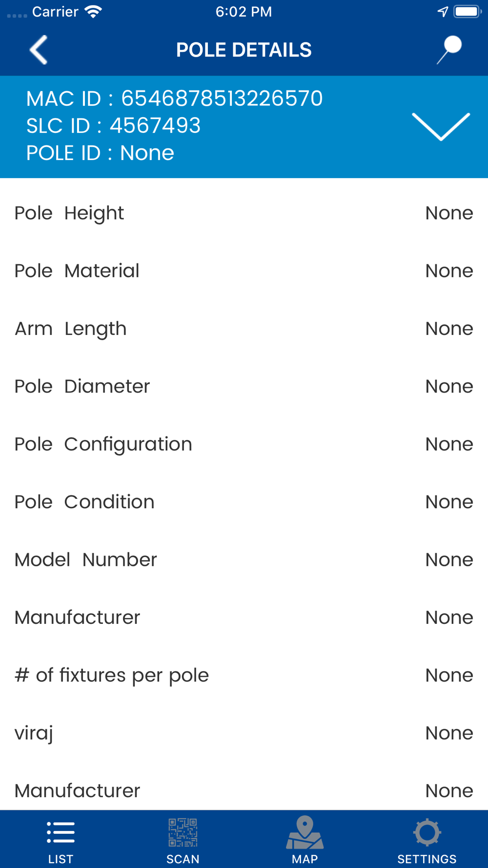The image size is (488, 868).
Task: Go back using the left chevron
Action: (39, 50)
